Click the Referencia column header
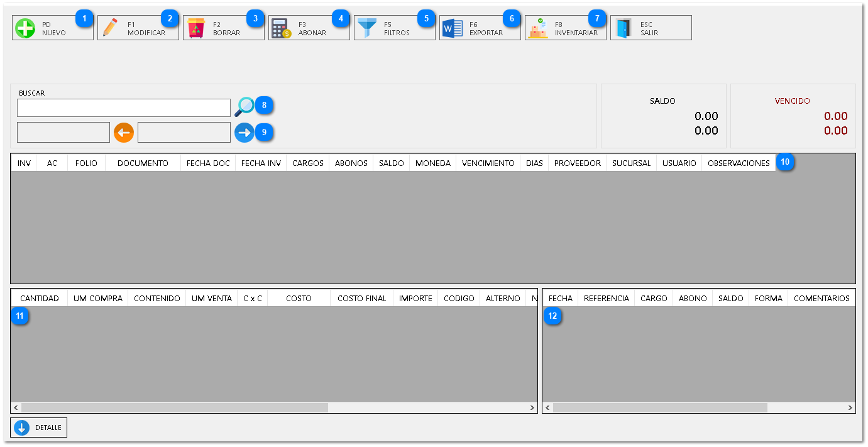Screen dimensions: 868x447 click(x=606, y=299)
